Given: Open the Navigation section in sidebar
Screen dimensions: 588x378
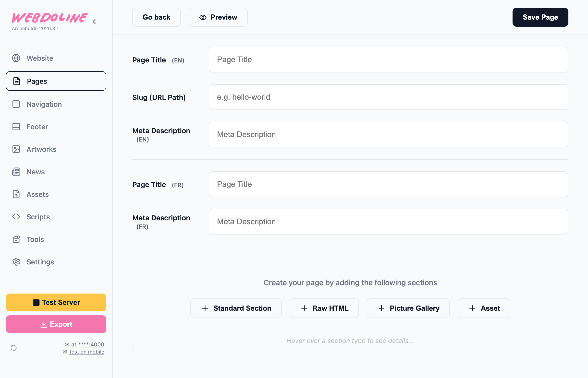Looking at the screenshot, I should [x=44, y=104].
